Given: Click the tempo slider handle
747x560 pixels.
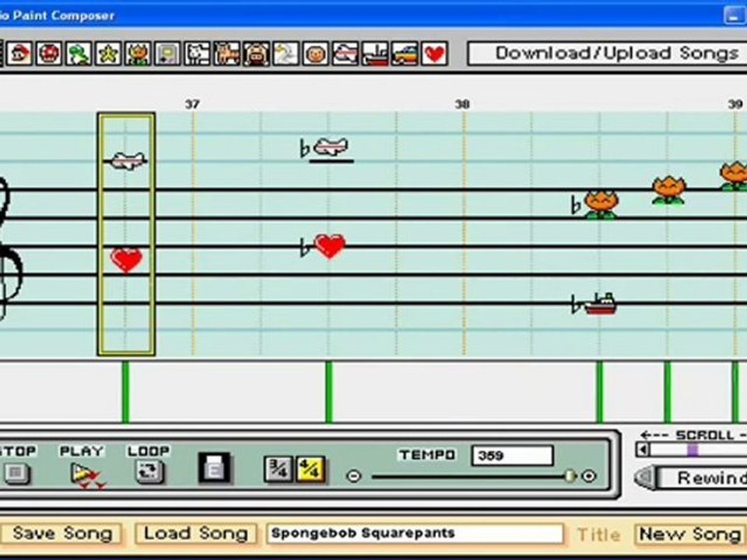Looking at the screenshot, I should coord(570,476).
